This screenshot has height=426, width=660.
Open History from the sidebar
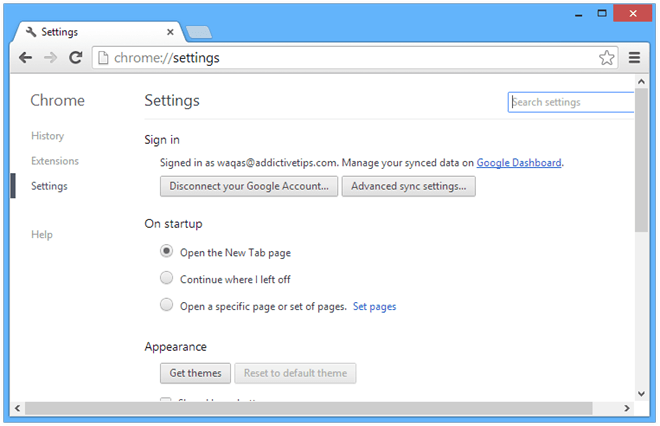pyautogui.click(x=48, y=136)
